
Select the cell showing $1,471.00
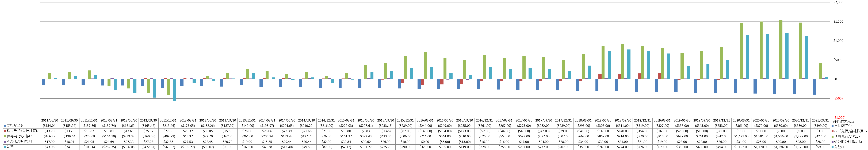pyautogui.click(x=741, y=137)
